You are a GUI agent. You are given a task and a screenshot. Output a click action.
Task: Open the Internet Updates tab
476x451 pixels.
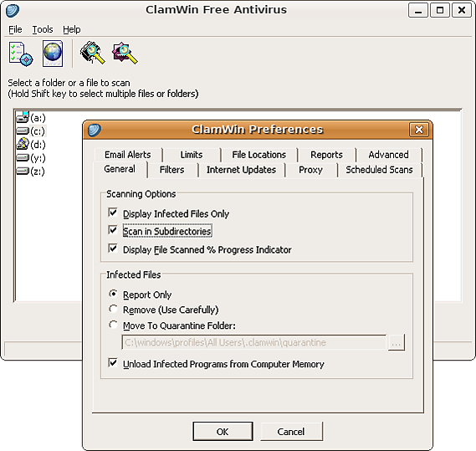point(241,170)
